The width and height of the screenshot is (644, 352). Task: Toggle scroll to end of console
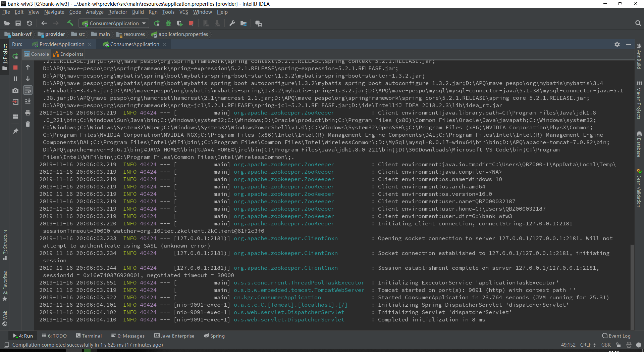[x=28, y=101]
